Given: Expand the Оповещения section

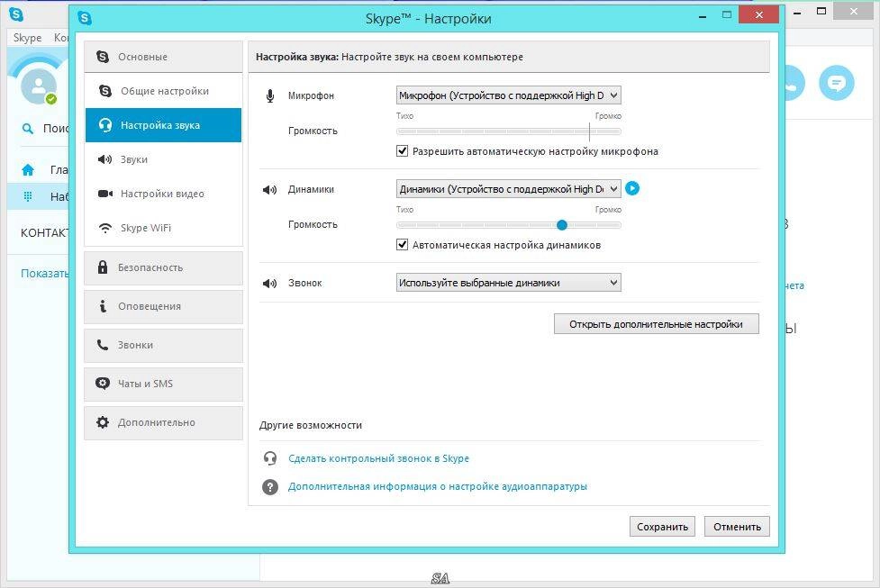Looking at the screenshot, I should click(x=163, y=306).
